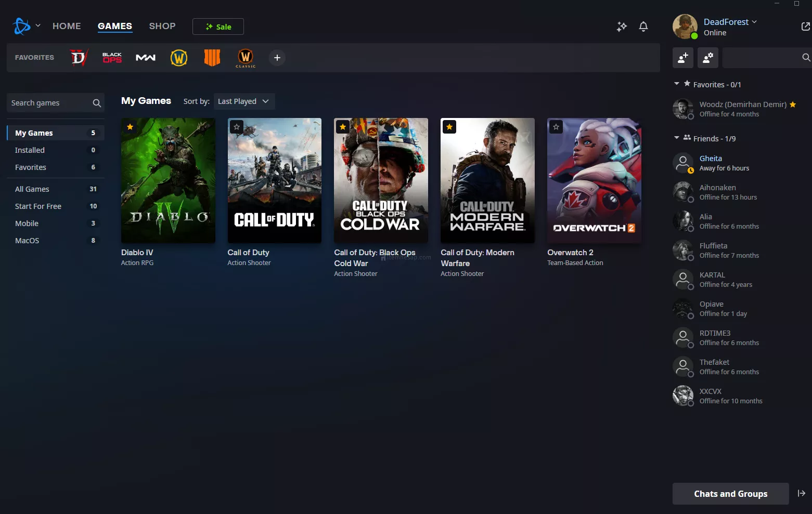812x514 pixels.
Task: Select the GAMES tab
Action: 115,26
